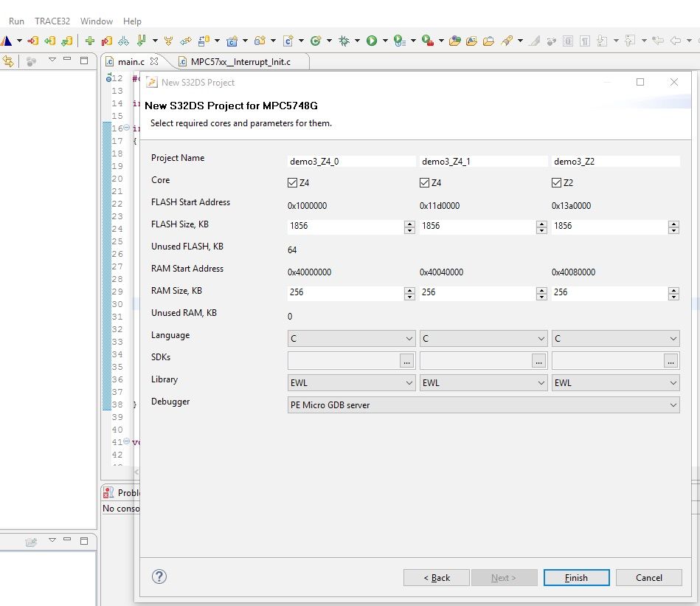700x606 pixels.
Task: Click the Show Whitespace Characters pilcrow icon
Action: [x=585, y=41]
